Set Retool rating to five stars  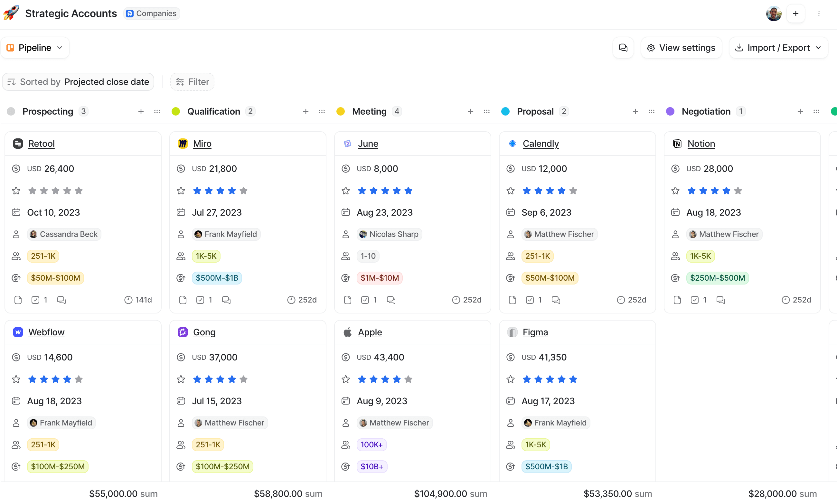[79, 191]
